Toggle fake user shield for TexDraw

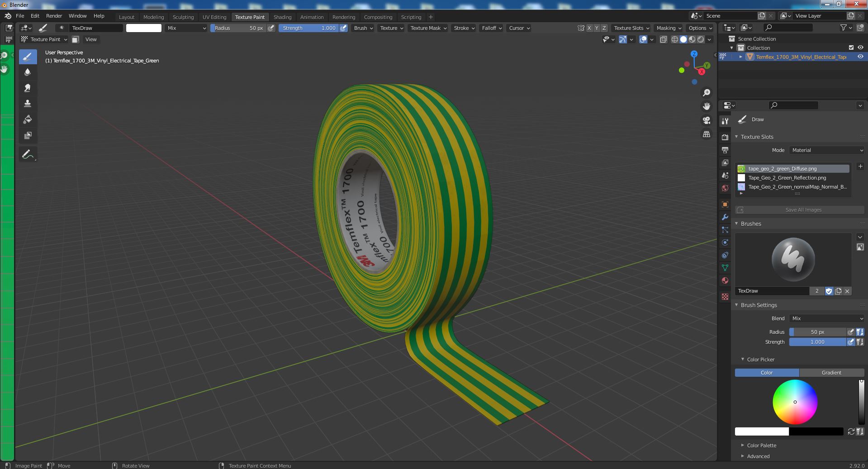(x=829, y=291)
